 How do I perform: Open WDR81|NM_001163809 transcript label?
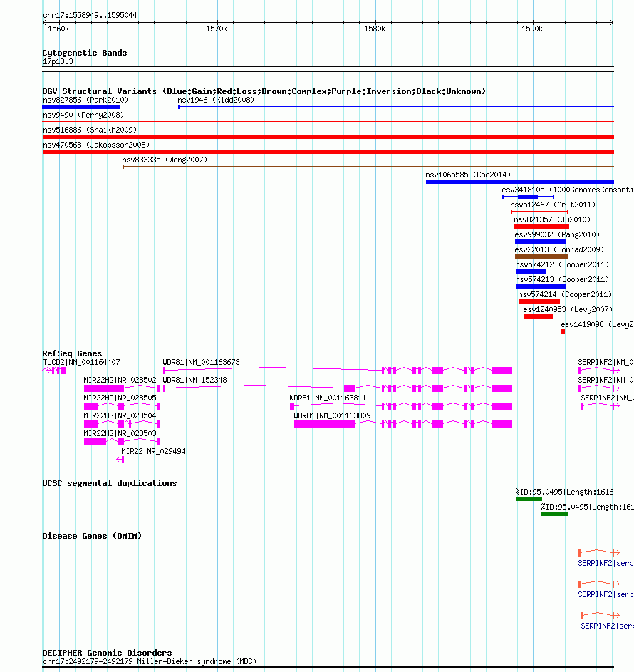(332, 415)
